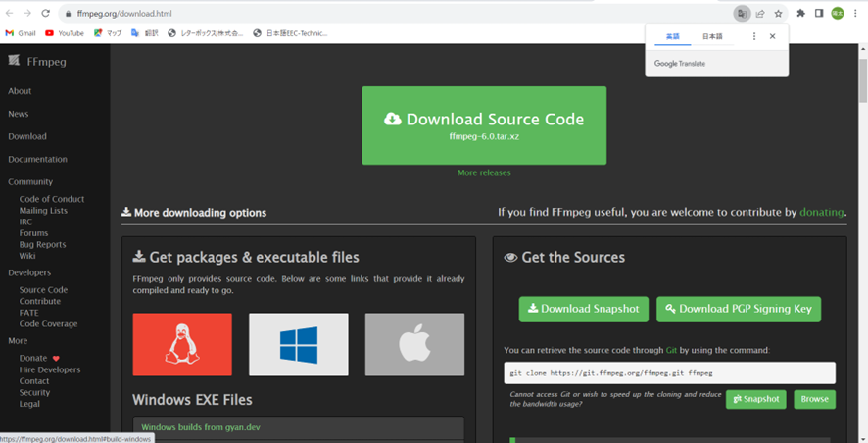
Task: Open translate popup three-dot options
Action: pyautogui.click(x=754, y=36)
